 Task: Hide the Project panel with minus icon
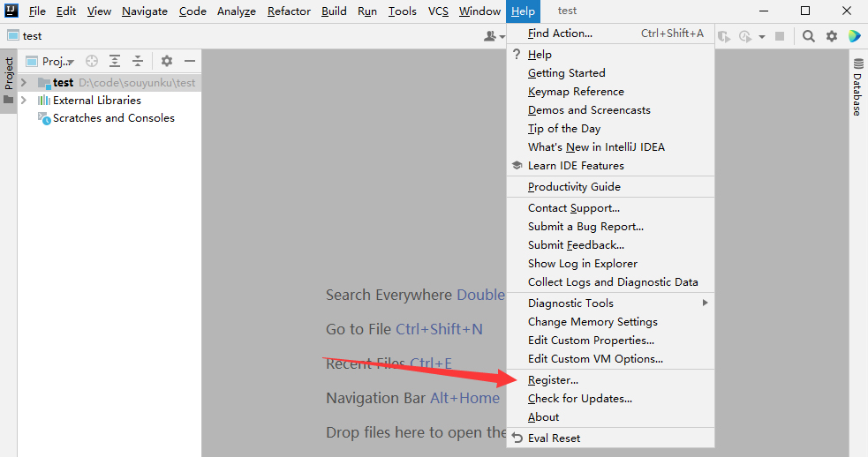tap(190, 62)
